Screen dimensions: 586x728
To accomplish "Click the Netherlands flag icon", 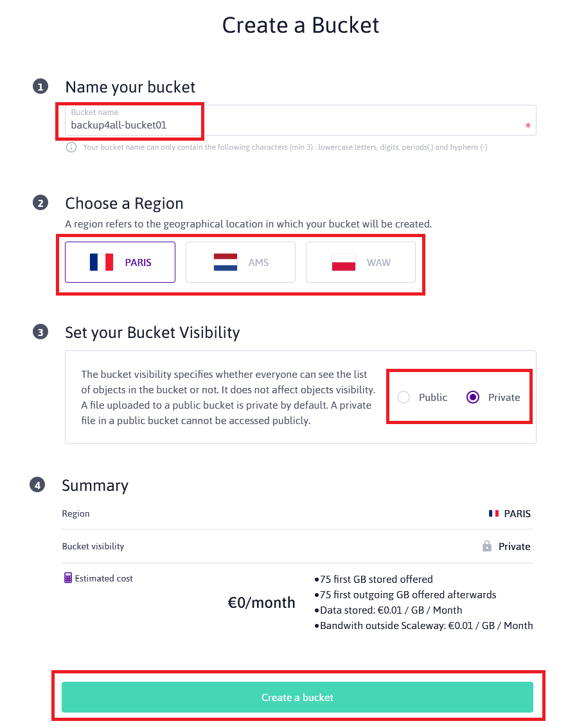I will (x=226, y=262).
